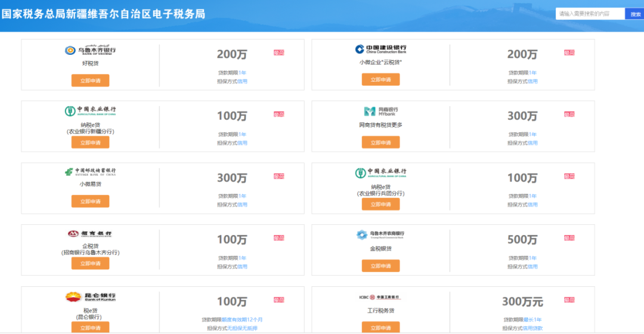Image resolution: width=644 pixels, height=334 pixels.
Task: Apply now for 小微易贷
Action: (x=91, y=202)
